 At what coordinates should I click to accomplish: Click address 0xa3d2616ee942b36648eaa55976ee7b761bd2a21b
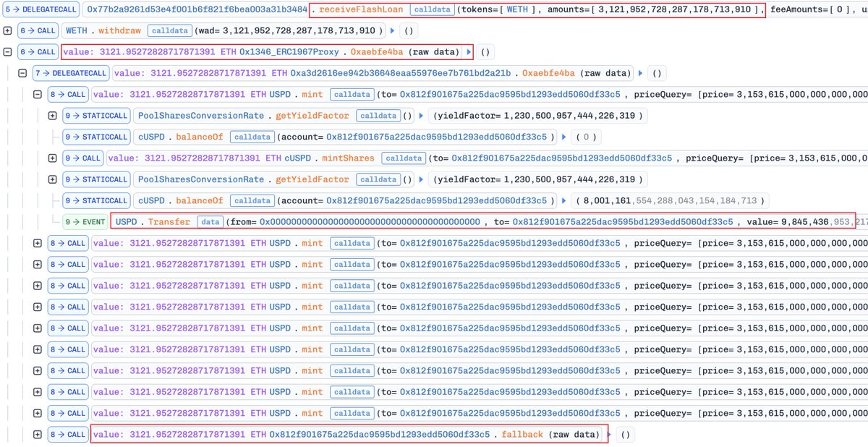click(x=401, y=73)
